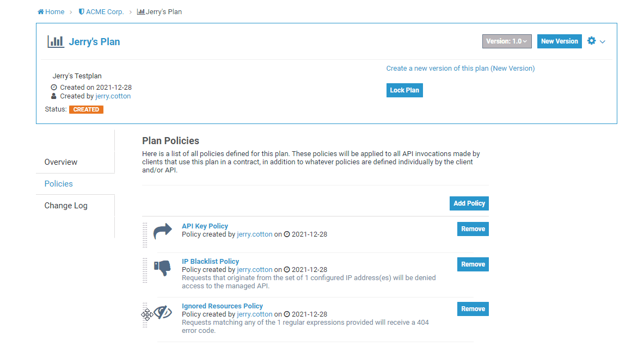Click the API Key Policy arrow icon

162,232
